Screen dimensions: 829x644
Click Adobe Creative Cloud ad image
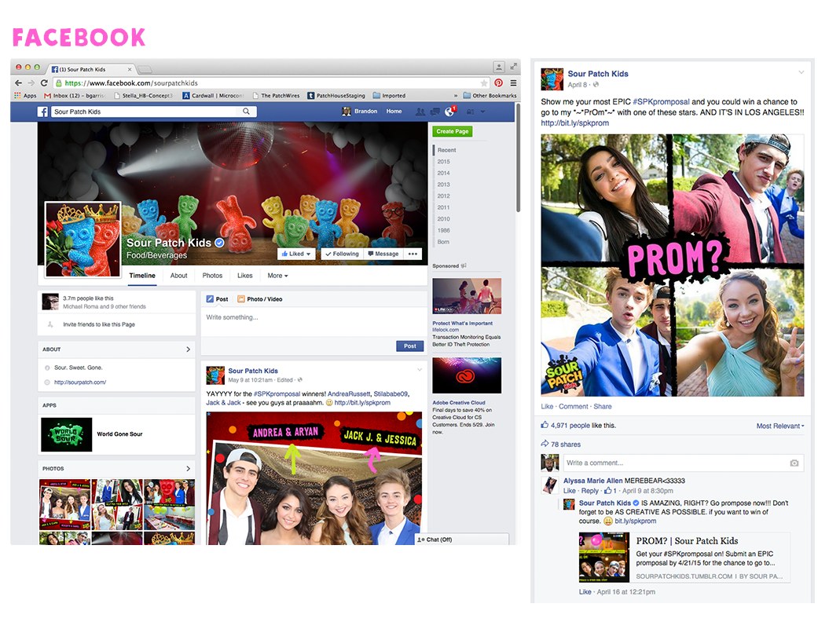point(467,375)
